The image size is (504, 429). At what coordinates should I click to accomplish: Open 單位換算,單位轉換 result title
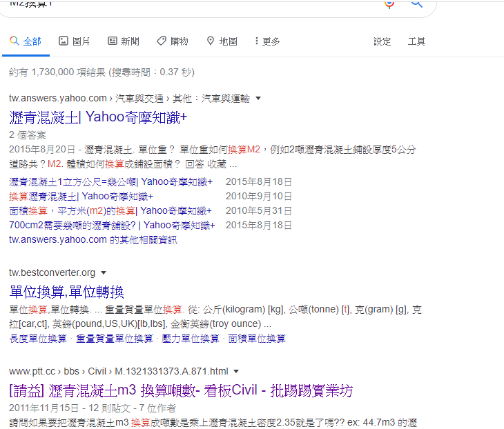66,292
